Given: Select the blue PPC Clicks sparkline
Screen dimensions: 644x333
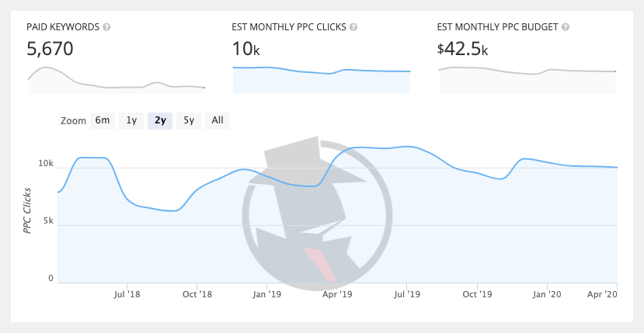Looking at the screenshot, I should tap(321, 80).
